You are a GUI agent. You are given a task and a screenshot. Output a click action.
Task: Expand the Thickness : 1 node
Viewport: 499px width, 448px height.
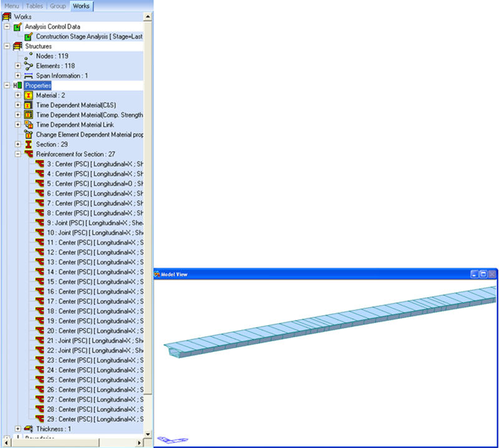pyautogui.click(x=18, y=429)
